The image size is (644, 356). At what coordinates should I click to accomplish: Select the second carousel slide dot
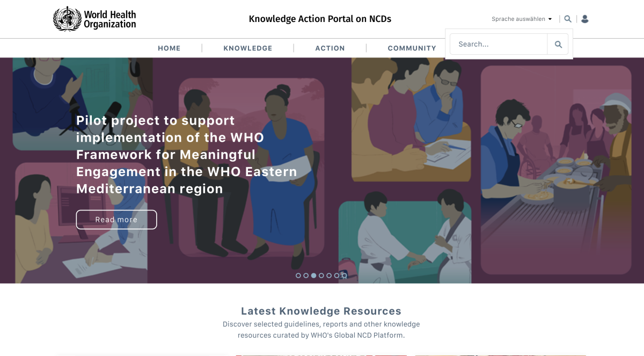(x=306, y=275)
